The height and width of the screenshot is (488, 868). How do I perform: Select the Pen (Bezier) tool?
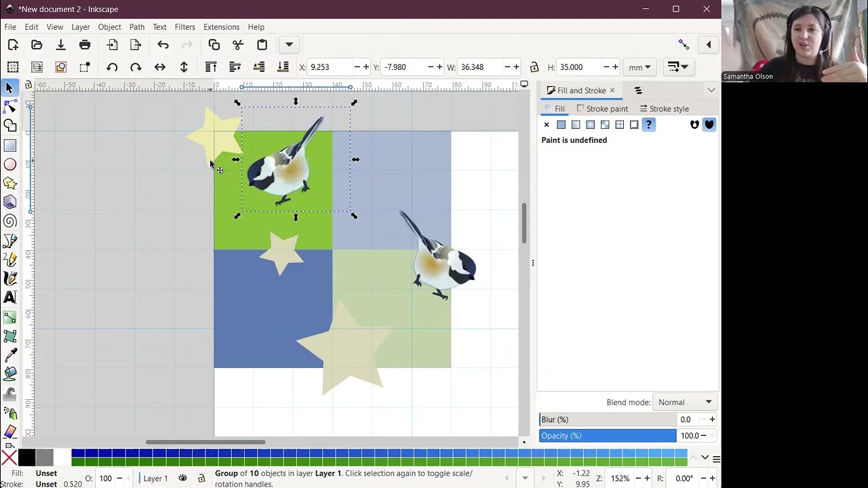(x=9, y=241)
